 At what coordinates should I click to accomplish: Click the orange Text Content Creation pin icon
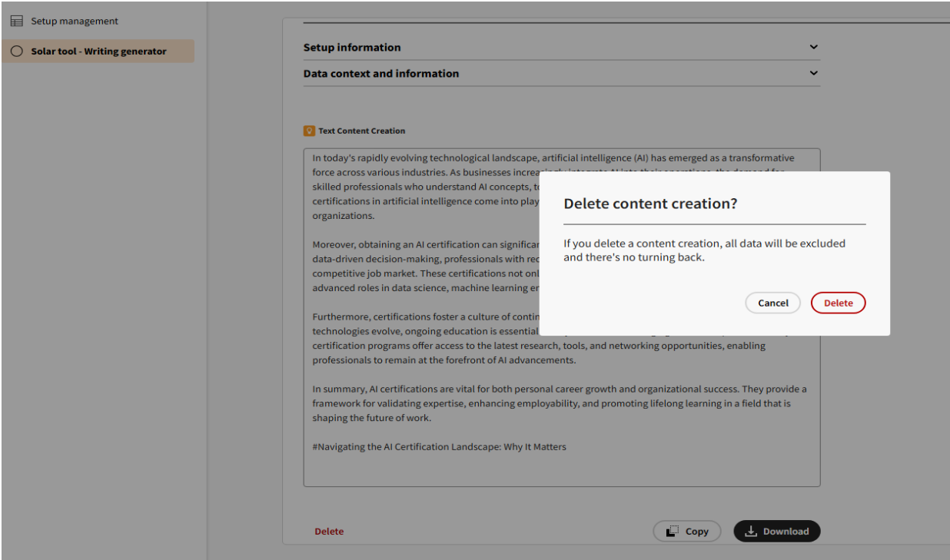310,131
